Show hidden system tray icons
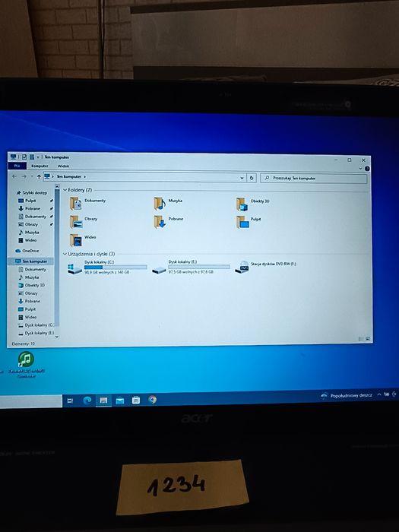Screen dimensions: 399x532 coord(379,394)
